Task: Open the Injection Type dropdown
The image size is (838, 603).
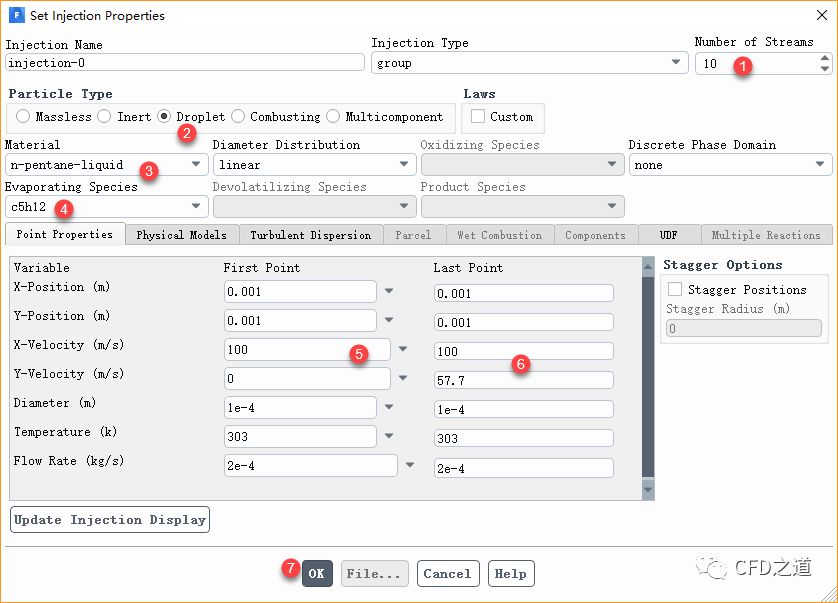Action: pos(529,63)
